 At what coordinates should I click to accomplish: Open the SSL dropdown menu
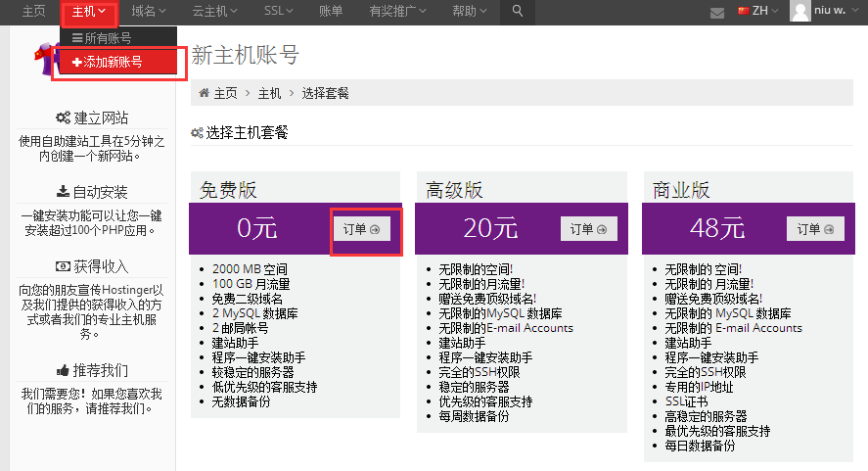pos(280,12)
